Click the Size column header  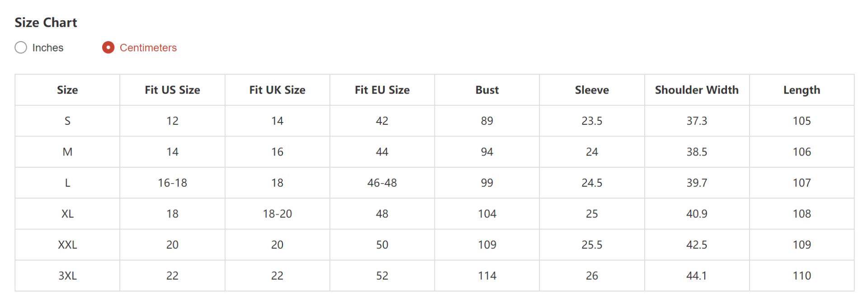[67, 90]
